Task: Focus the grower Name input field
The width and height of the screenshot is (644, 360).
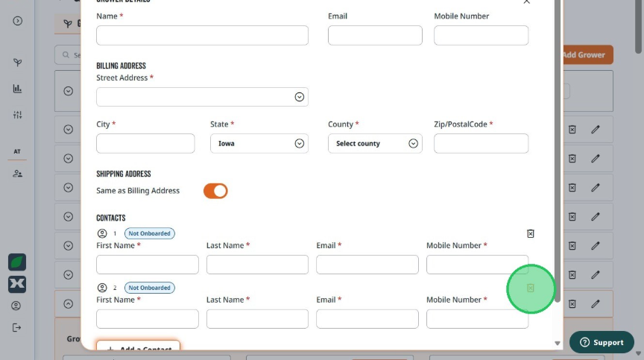Action: (x=202, y=35)
